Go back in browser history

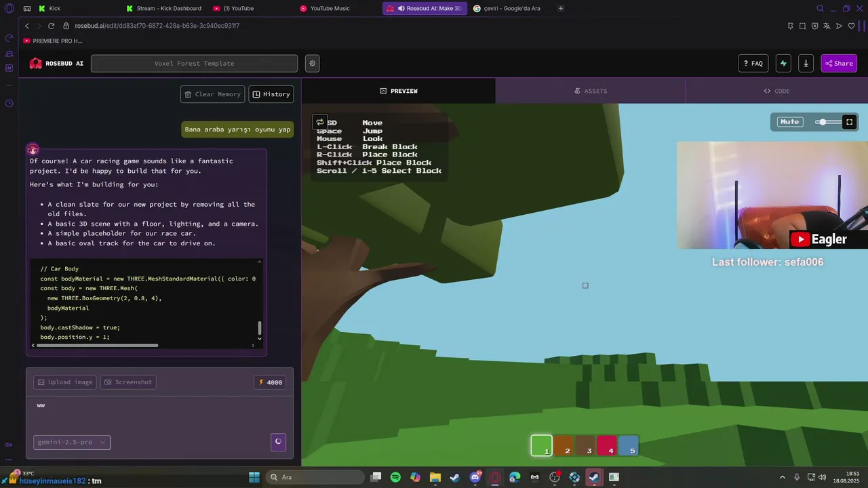tap(27, 26)
